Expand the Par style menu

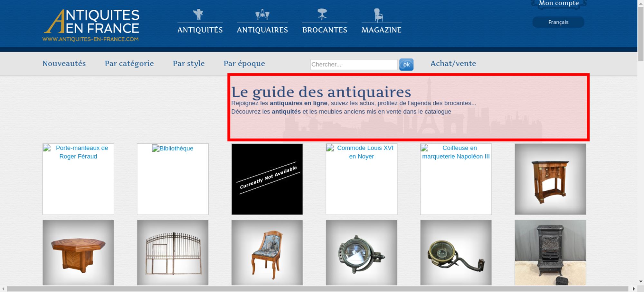(189, 63)
